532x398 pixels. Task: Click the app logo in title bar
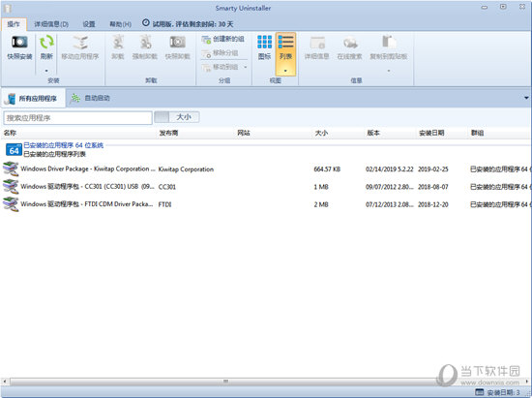8,8
